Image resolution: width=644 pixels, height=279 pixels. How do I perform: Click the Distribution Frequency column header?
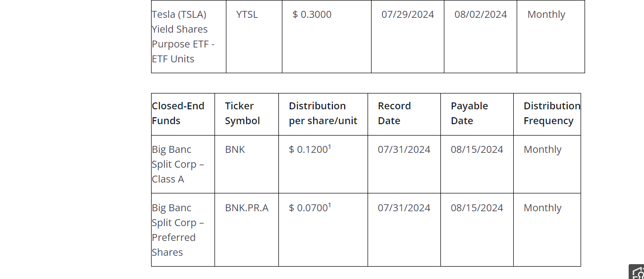click(x=551, y=113)
